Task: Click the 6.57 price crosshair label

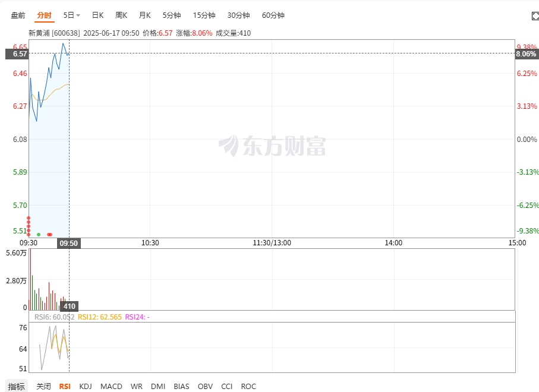Action: point(17,54)
